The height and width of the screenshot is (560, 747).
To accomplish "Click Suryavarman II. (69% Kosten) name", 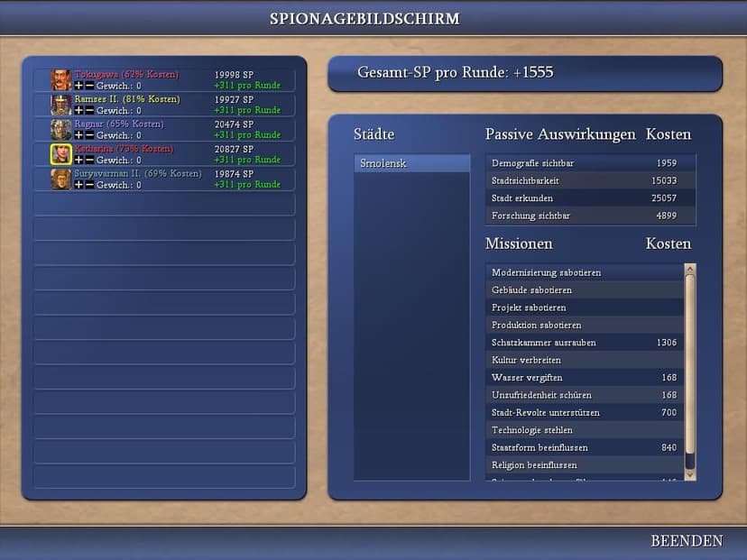I will coord(138,173).
